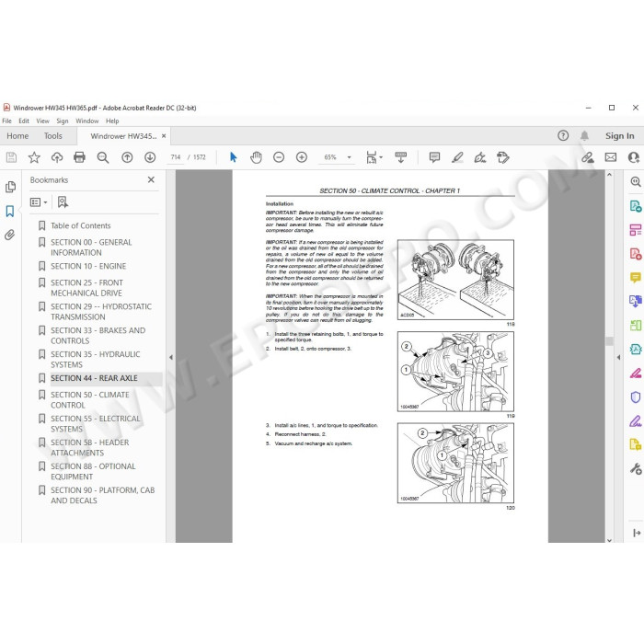The width and height of the screenshot is (644, 644).
Task: Open more tools wrench icon
Action: [636, 468]
